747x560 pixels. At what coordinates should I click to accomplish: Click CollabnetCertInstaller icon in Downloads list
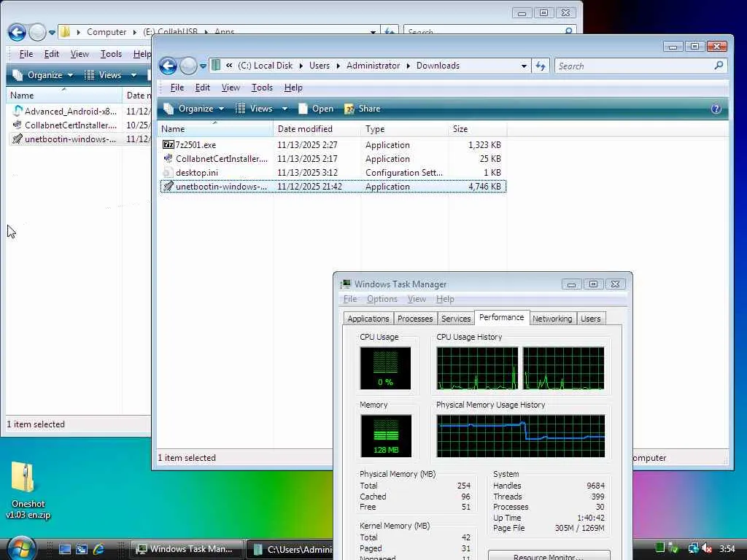pos(168,158)
